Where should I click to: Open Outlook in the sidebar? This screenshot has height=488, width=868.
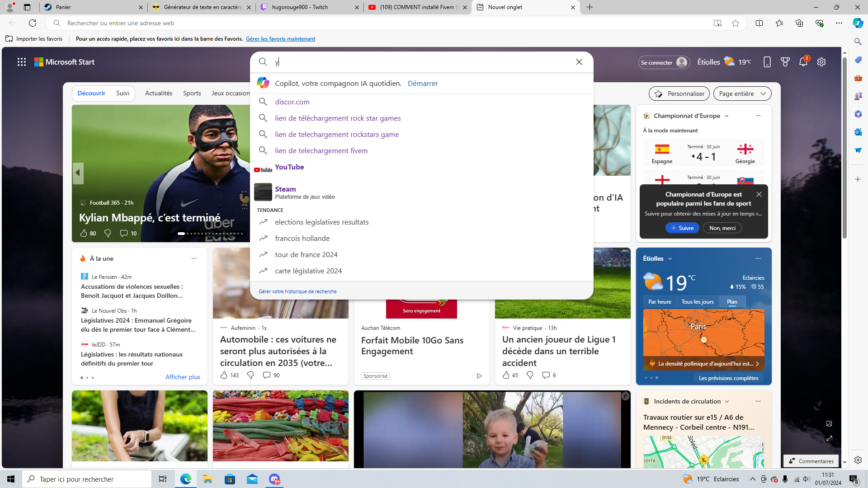858,132
